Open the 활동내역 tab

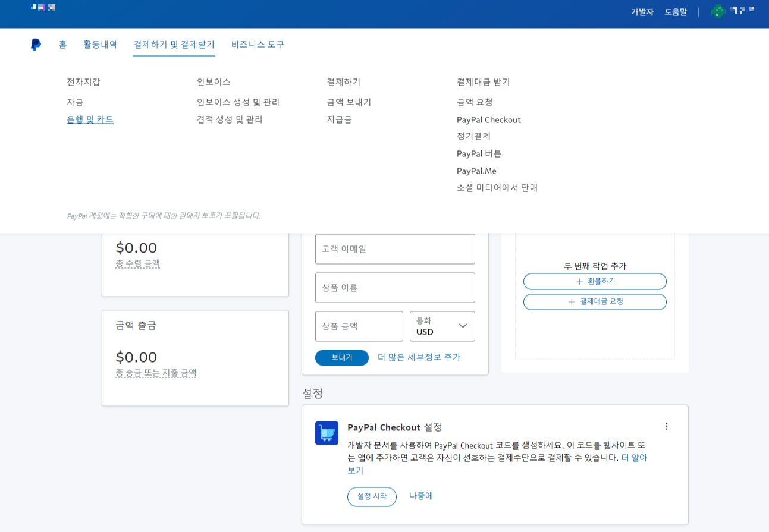pyautogui.click(x=100, y=45)
